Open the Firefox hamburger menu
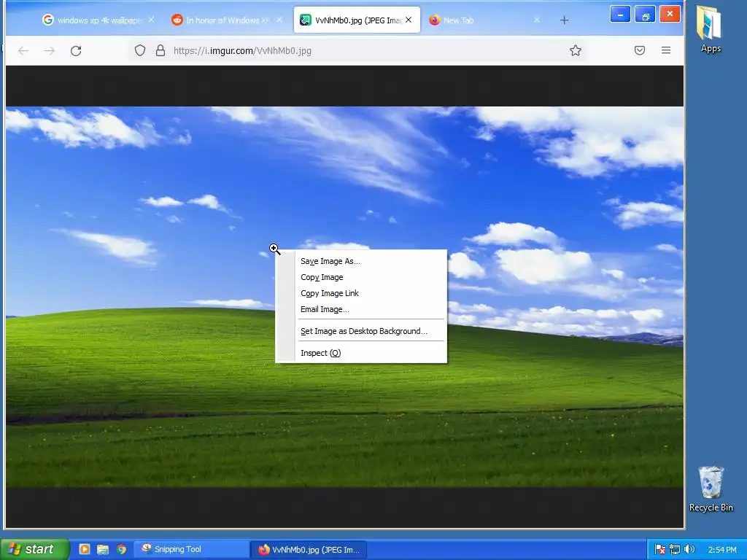747x560 pixels. (666, 50)
